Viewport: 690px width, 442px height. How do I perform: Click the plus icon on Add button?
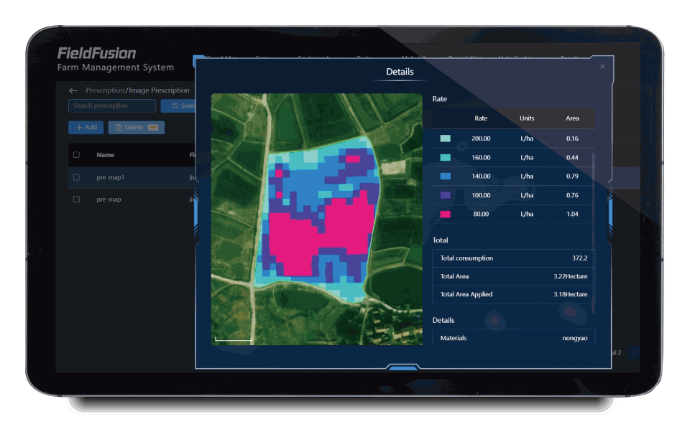tap(76, 128)
